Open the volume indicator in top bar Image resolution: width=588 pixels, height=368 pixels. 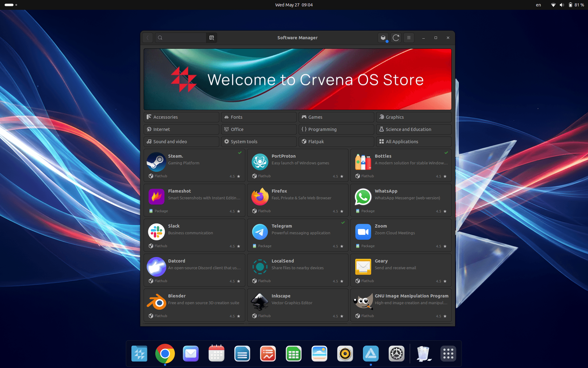click(562, 5)
